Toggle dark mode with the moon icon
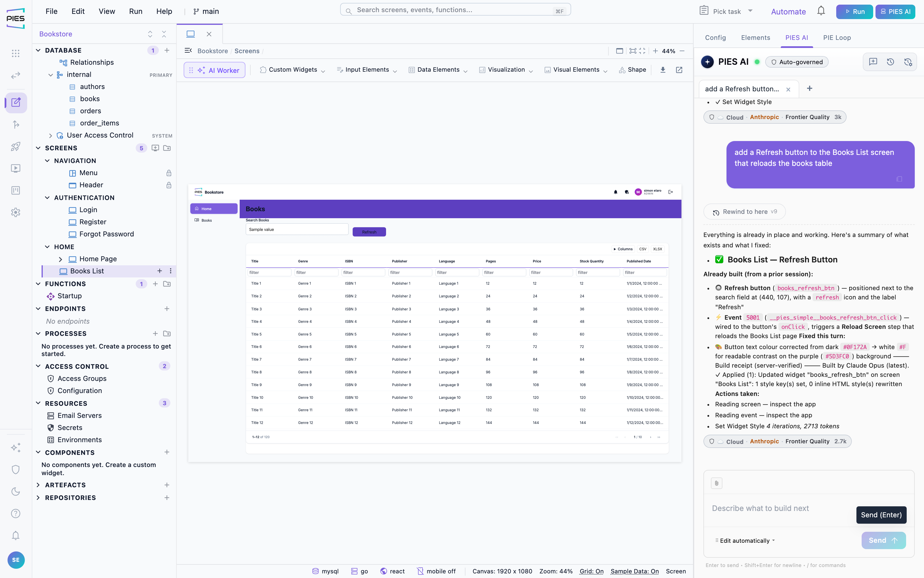 16,491
